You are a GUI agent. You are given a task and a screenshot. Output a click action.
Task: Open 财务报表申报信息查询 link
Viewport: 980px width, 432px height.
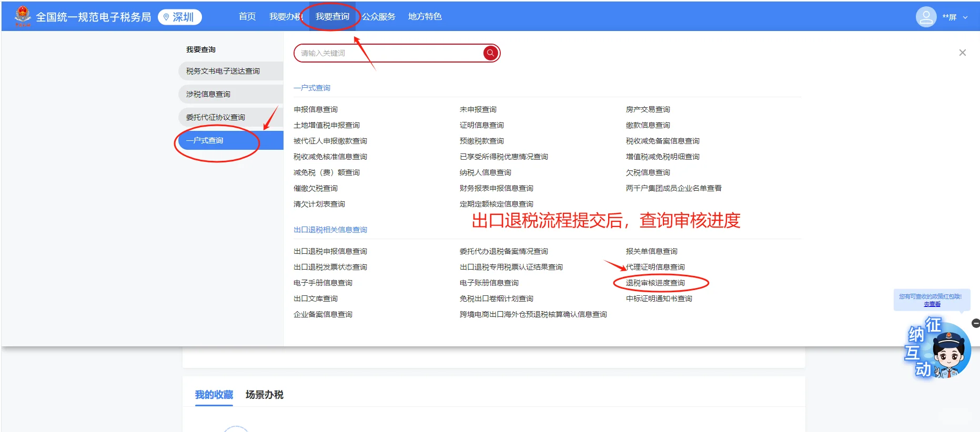tap(497, 188)
